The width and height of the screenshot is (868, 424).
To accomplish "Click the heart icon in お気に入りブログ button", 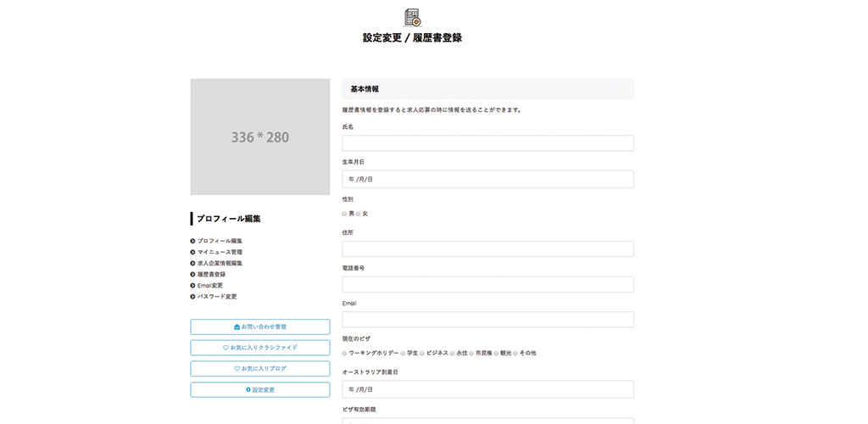I will pos(237,369).
